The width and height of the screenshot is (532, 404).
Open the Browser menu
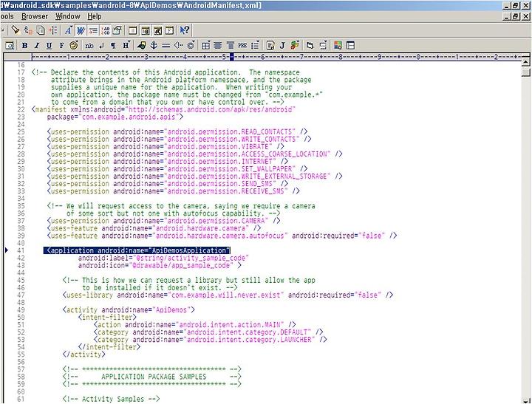pyautogui.click(x=35, y=16)
